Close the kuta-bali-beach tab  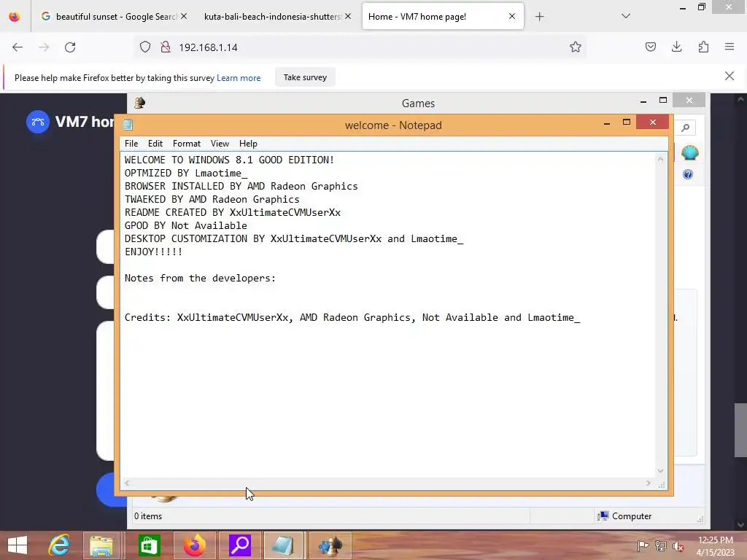tap(348, 16)
